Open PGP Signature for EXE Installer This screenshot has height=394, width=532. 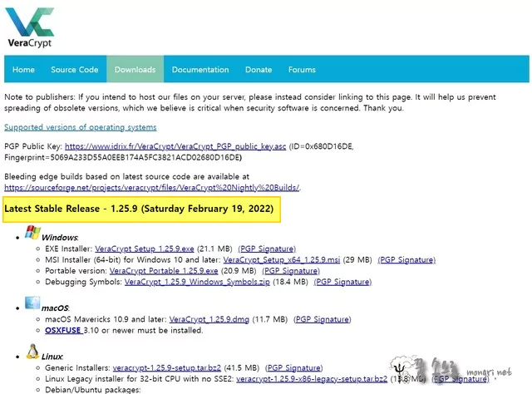coord(267,249)
